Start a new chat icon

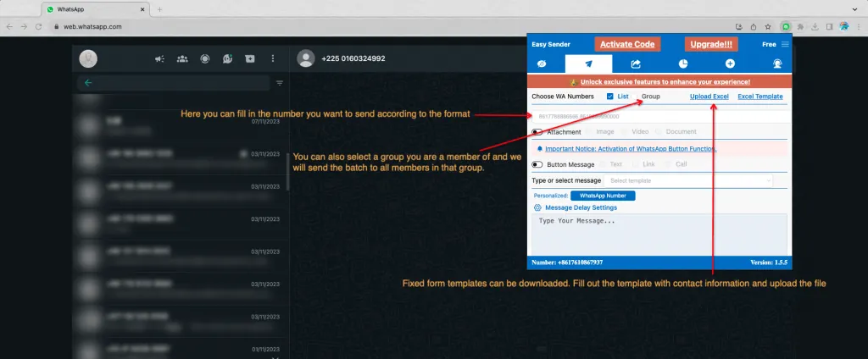[249, 59]
